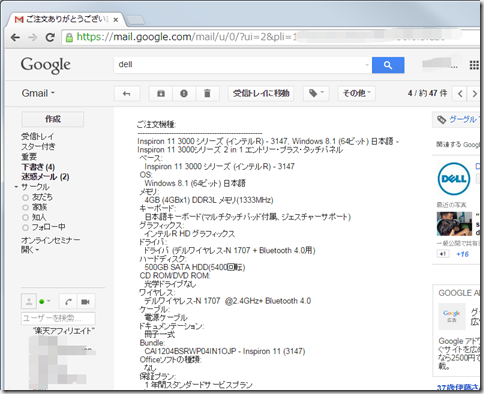Select the 家族 circle
Image resolution: width=484 pixels, height=394 pixels.
coord(39,207)
